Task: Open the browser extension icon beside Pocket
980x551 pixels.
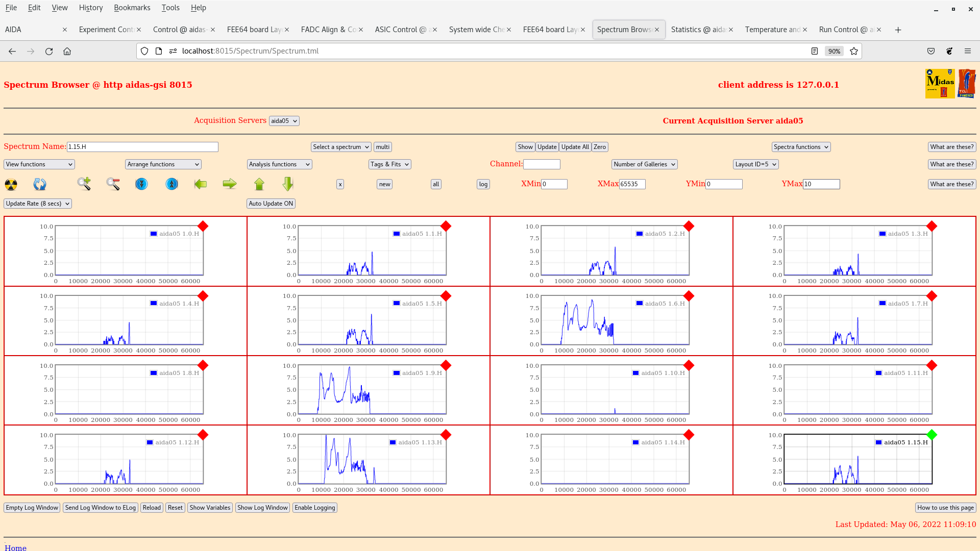Action: [949, 51]
